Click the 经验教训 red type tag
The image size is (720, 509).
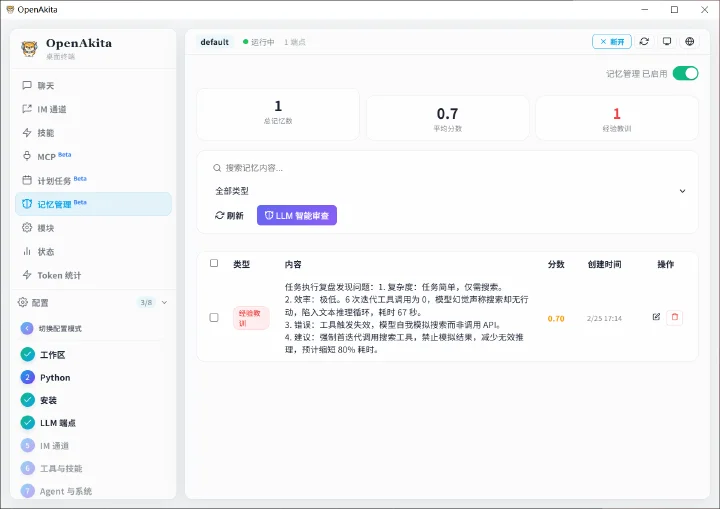tap(251, 318)
